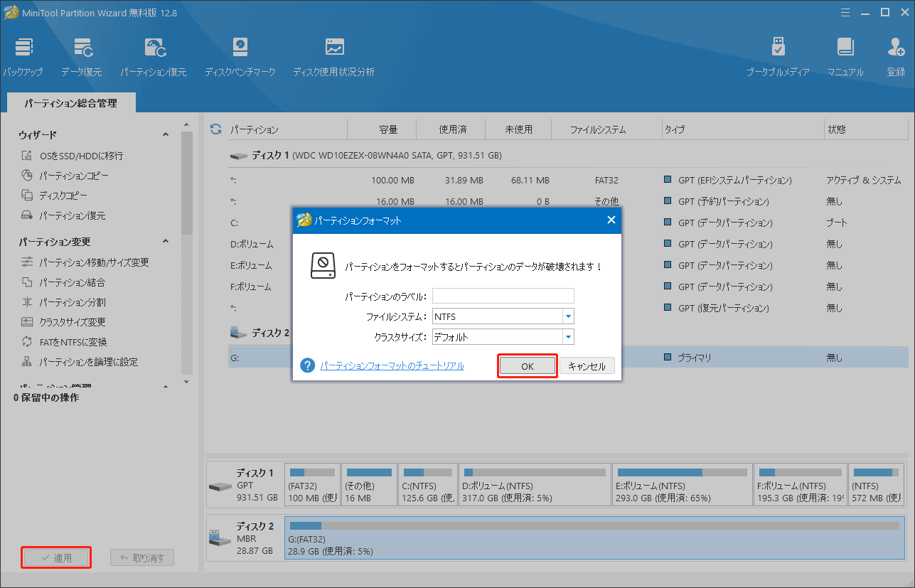The width and height of the screenshot is (915, 588).
Task: Select the E:ボリューム partition row
Action: [x=568, y=265]
